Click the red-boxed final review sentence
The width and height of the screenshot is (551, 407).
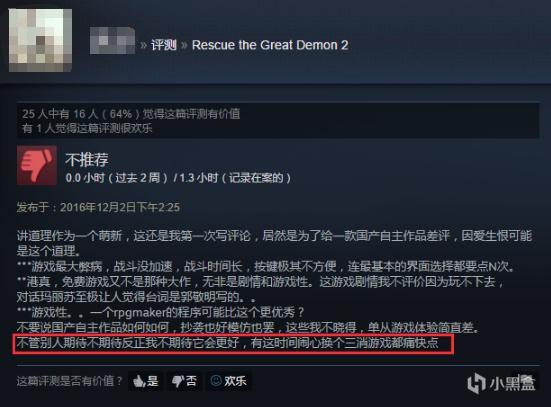coord(233,344)
